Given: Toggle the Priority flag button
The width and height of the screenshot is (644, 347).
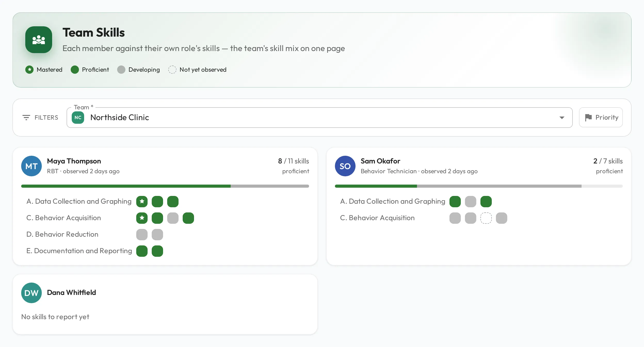Looking at the screenshot, I should [601, 118].
